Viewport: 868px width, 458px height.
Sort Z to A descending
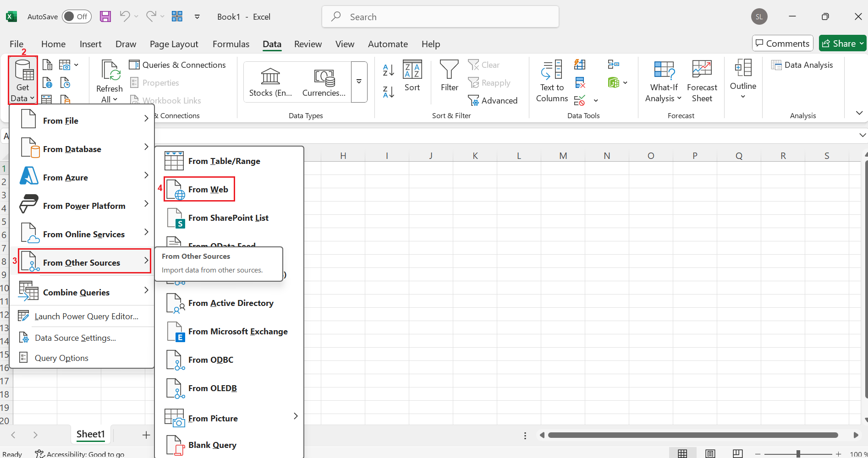388,92
